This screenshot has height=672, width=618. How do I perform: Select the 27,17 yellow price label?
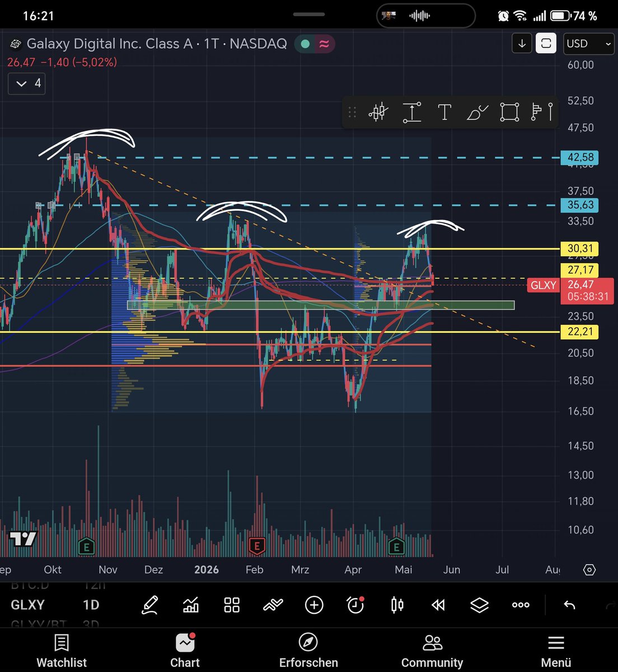580,270
